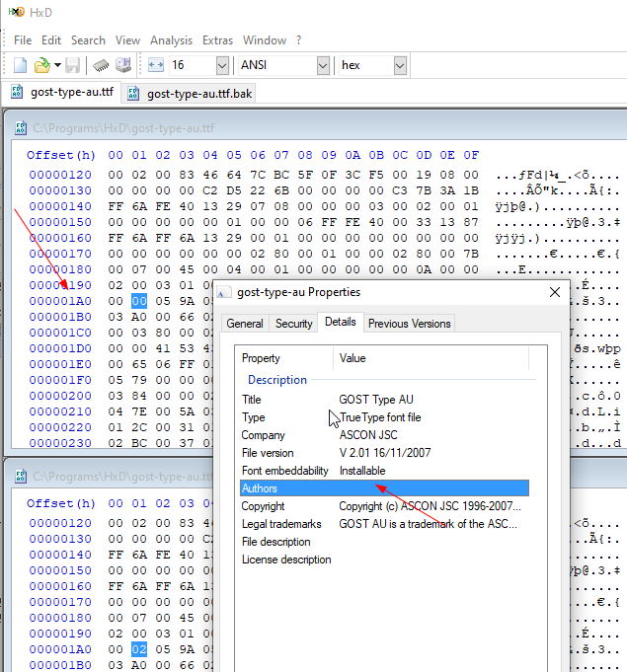Select the Company property row
The image size is (627, 672).
click(384, 435)
